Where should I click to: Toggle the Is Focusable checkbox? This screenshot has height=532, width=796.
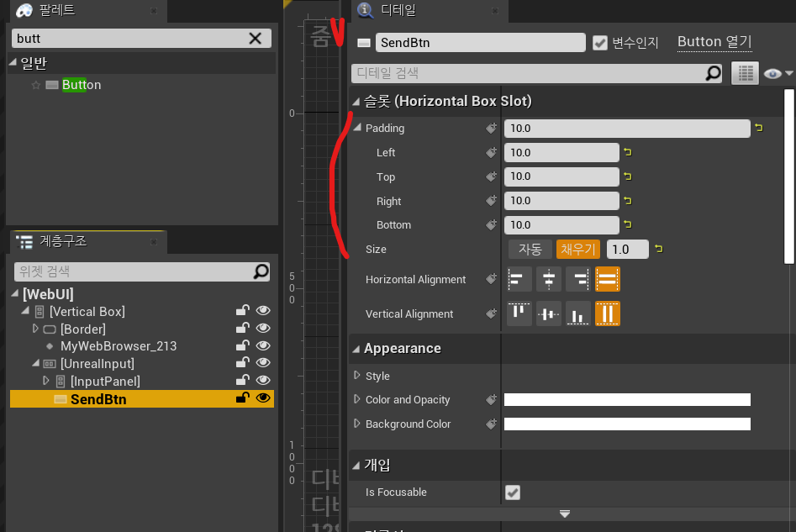[512, 492]
